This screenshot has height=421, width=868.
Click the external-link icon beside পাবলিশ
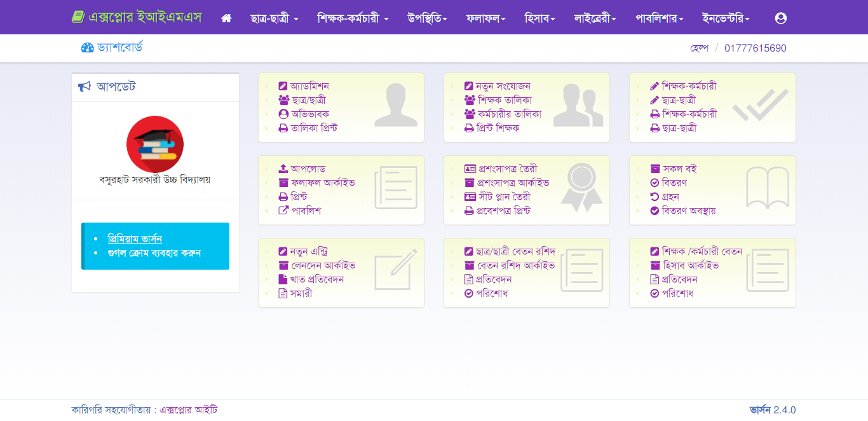tap(283, 211)
